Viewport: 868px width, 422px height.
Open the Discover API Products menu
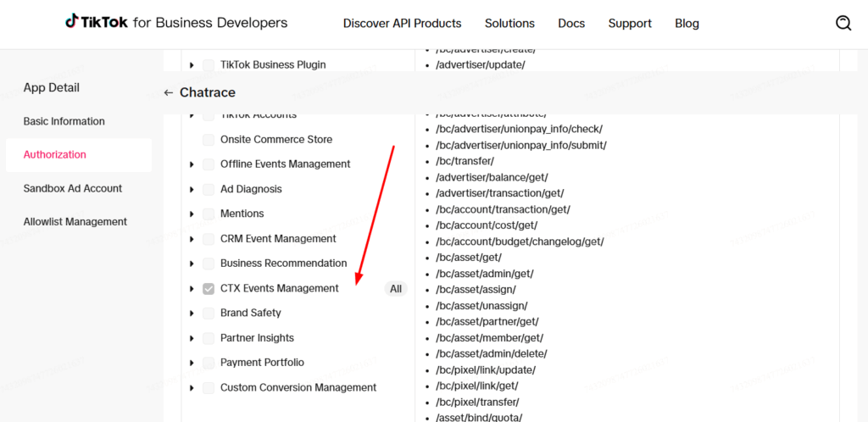point(402,23)
